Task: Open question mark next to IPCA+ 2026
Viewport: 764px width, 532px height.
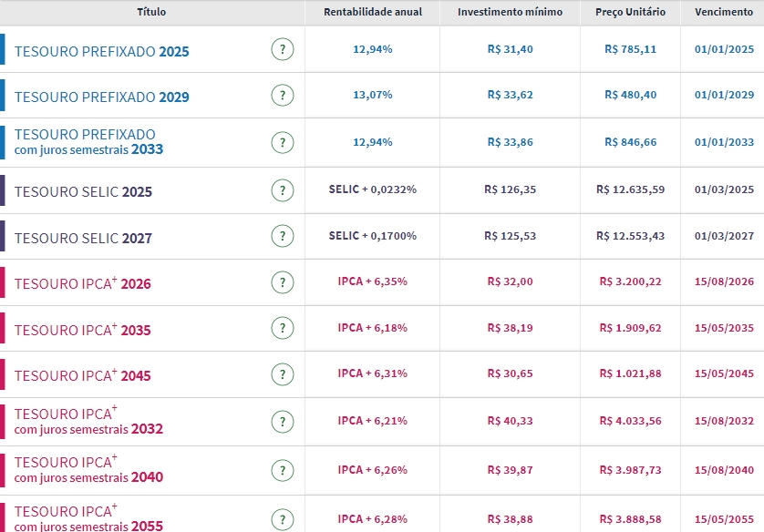Action: coord(283,281)
